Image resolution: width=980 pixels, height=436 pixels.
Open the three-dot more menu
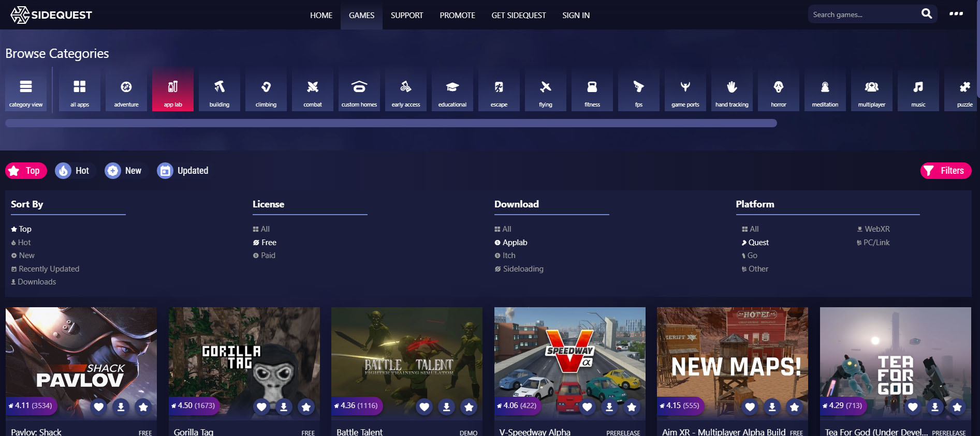click(x=956, y=14)
